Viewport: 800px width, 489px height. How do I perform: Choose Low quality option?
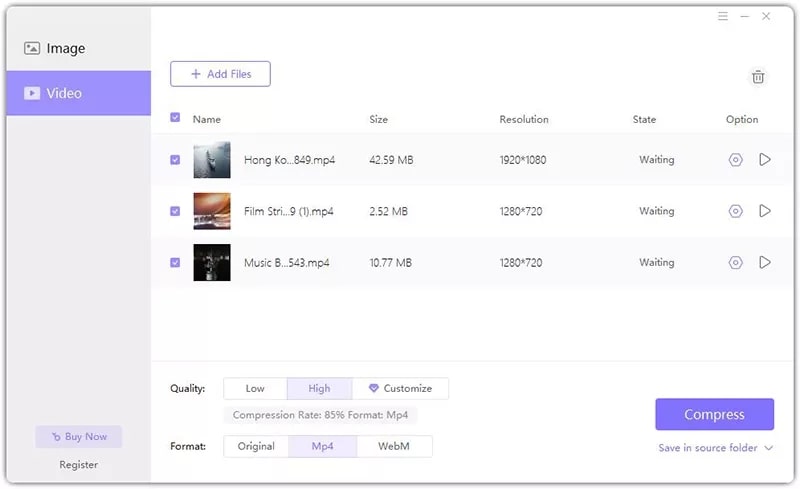click(255, 388)
